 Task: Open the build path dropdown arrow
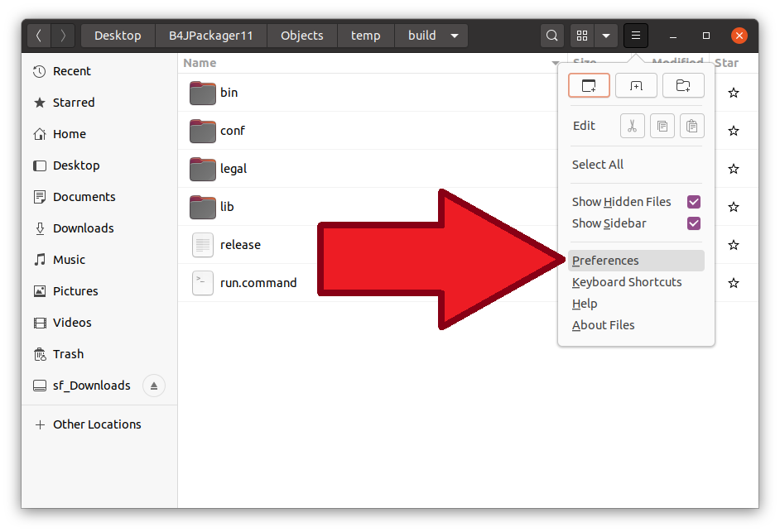tap(454, 36)
